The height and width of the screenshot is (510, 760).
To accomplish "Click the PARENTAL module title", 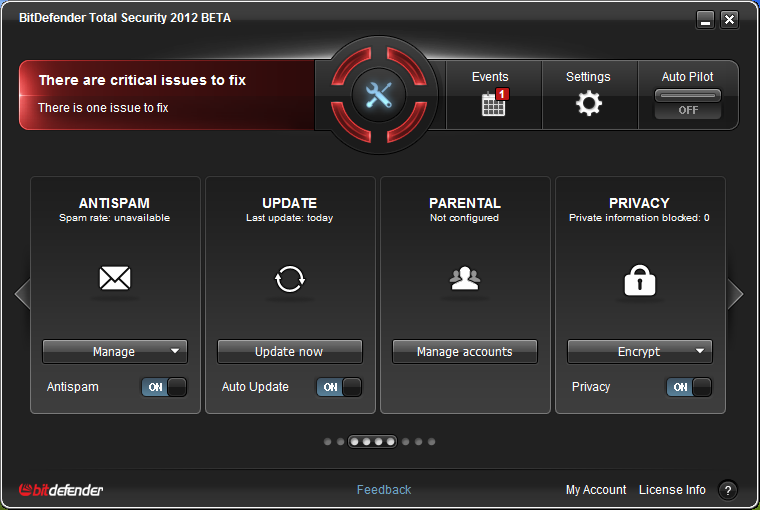I will pos(465,203).
